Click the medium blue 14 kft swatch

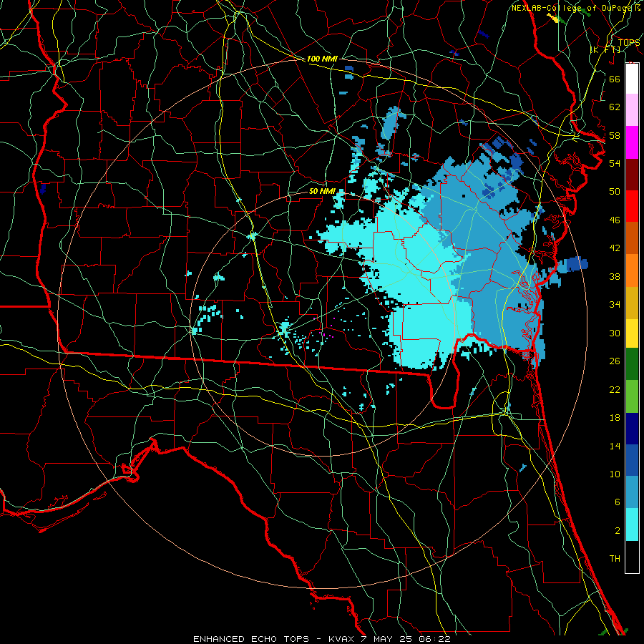point(632,460)
